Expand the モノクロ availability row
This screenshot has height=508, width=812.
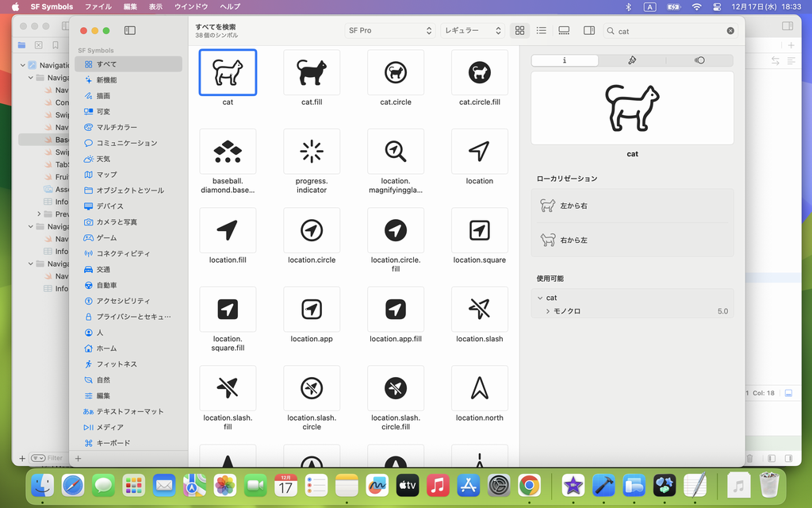(x=548, y=311)
